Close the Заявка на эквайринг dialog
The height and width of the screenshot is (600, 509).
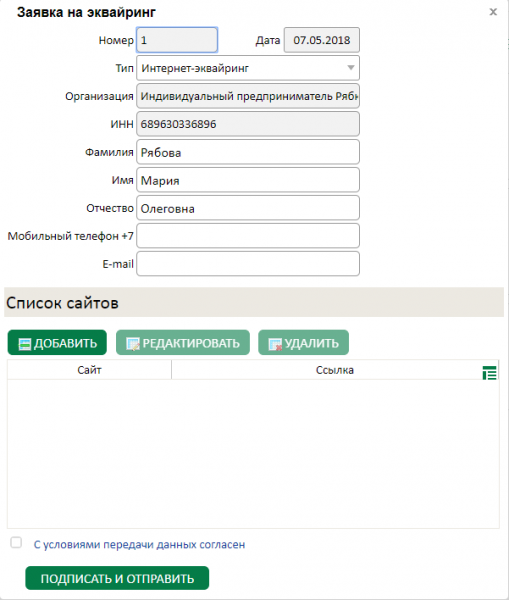click(x=493, y=12)
